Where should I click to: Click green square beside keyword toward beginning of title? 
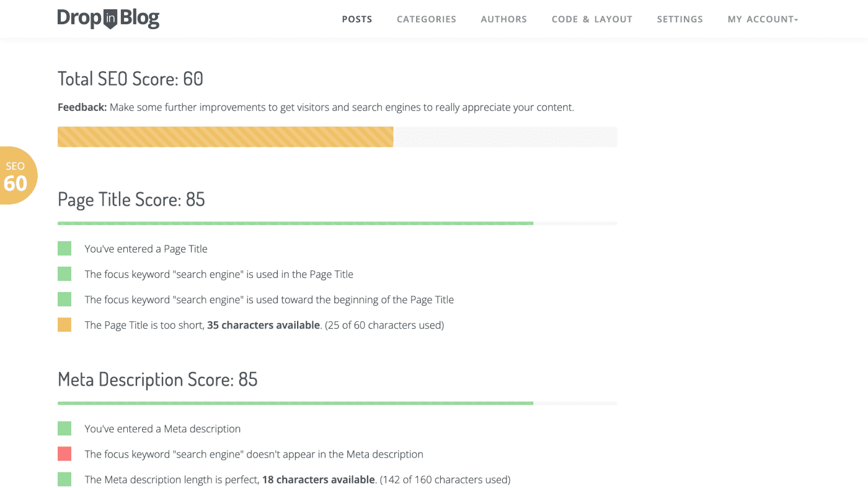[x=64, y=299]
